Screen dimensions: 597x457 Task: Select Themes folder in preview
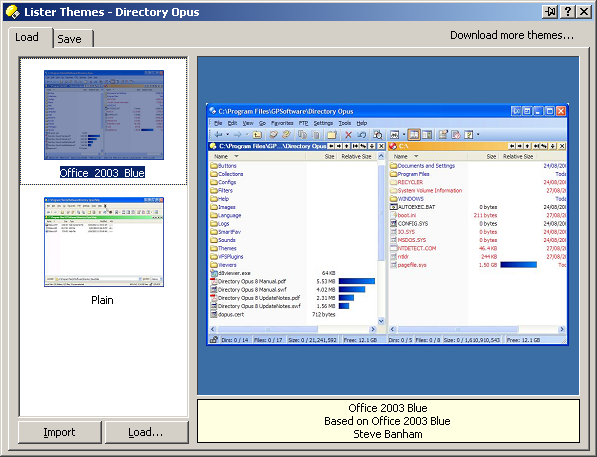click(x=223, y=248)
